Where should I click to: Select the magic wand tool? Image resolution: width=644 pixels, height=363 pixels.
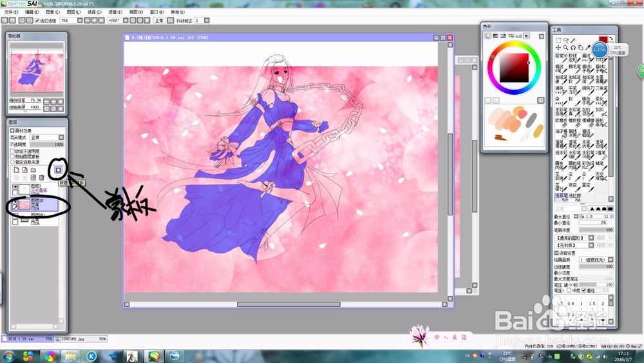click(573, 40)
